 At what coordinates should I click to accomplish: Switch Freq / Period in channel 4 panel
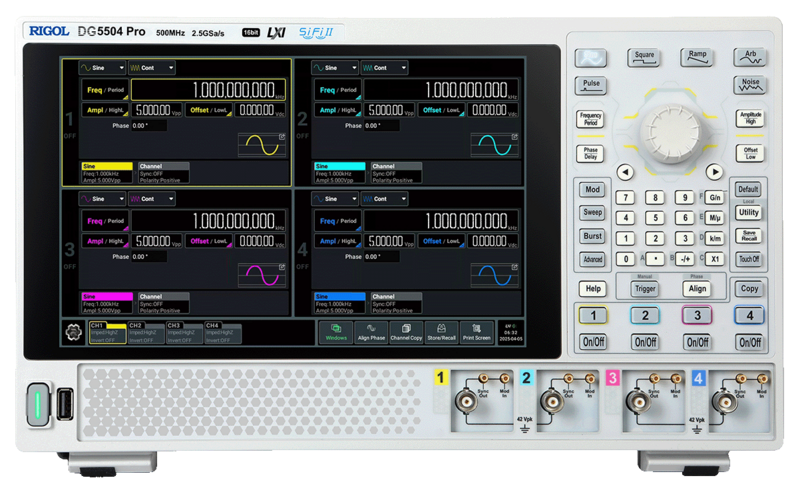click(338, 221)
